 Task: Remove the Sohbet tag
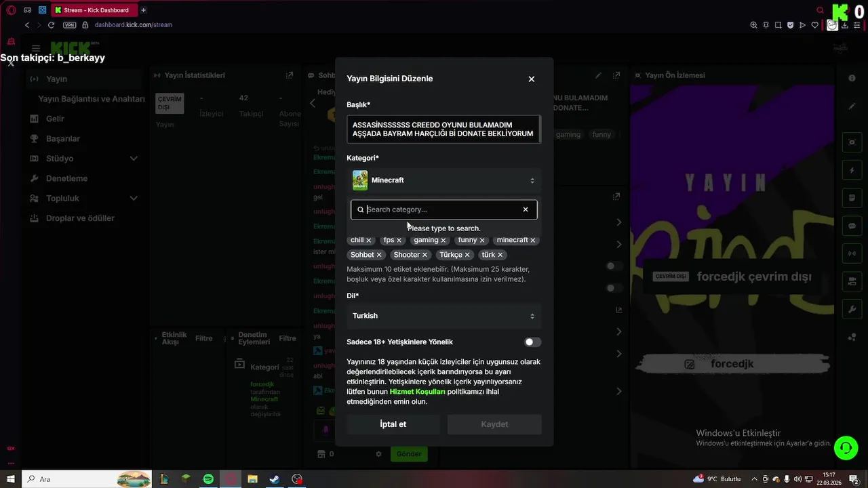click(379, 255)
